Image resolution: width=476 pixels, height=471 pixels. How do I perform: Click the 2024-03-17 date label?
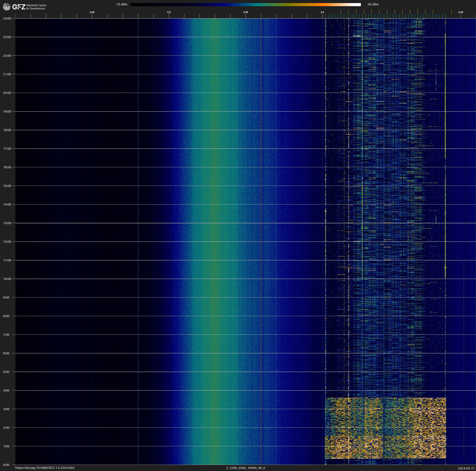point(466,468)
